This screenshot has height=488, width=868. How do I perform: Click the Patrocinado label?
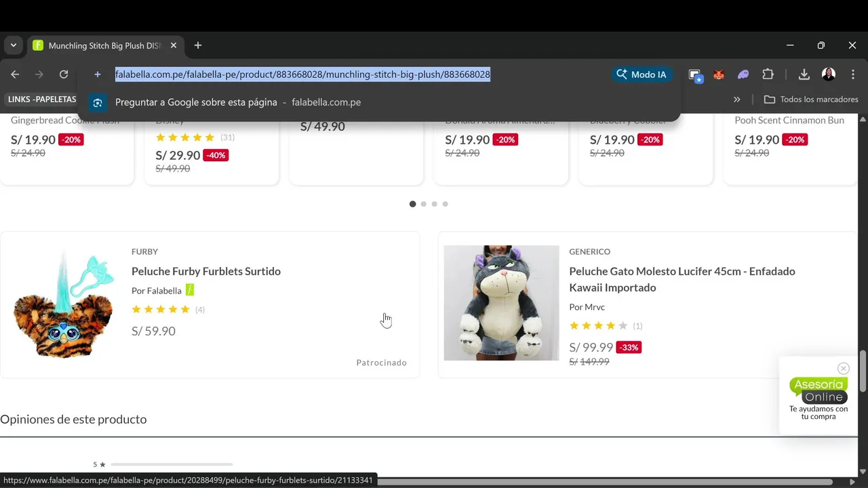point(382,363)
